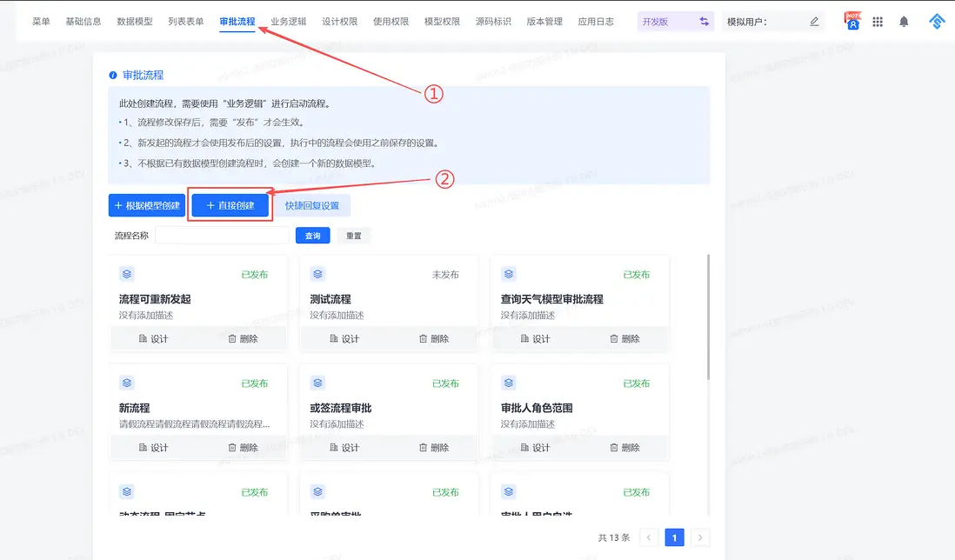Viewport: 955px width, 560px height.
Task: Open the 版本管理 tab
Action: tap(544, 21)
